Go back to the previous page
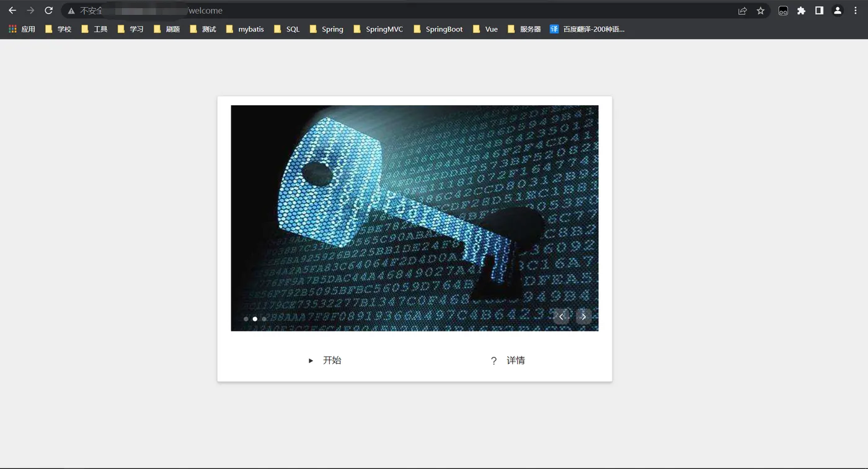The width and height of the screenshot is (868, 469). 12,11
